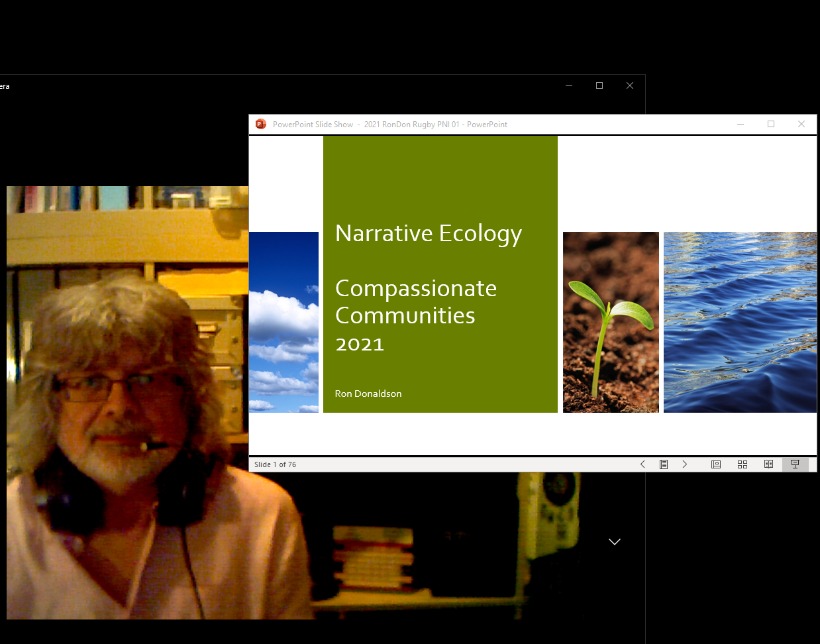Image resolution: width=820 pixels, height=644 pixels.
Task: Maximize the PowerPoint Slide Show window
Action: pos(771,124)
